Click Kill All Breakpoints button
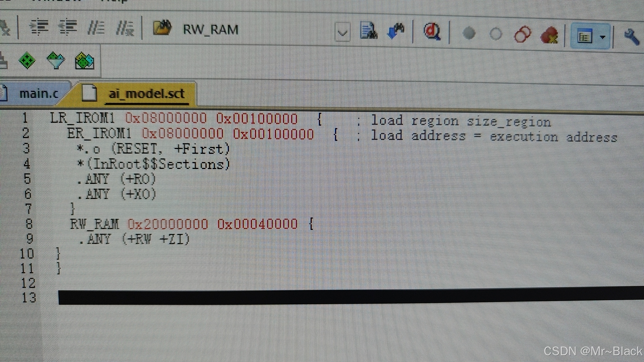644x362 pixels. (x=549, y=35)
